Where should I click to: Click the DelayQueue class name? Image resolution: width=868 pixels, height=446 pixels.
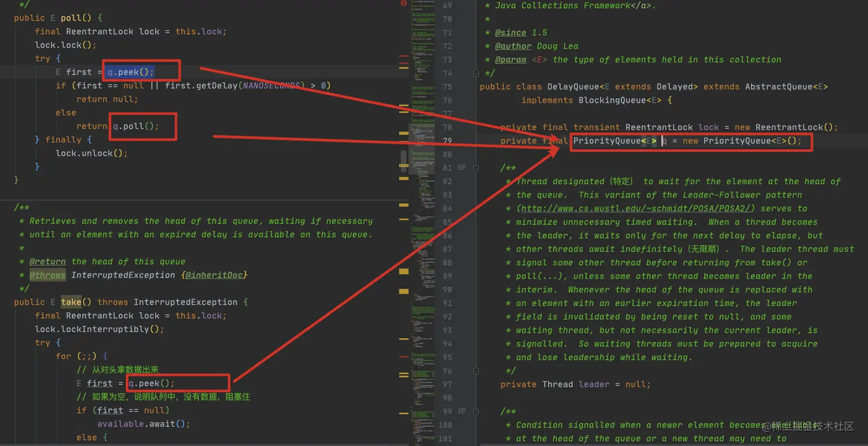pyautogui.click(x=573, y=87)
